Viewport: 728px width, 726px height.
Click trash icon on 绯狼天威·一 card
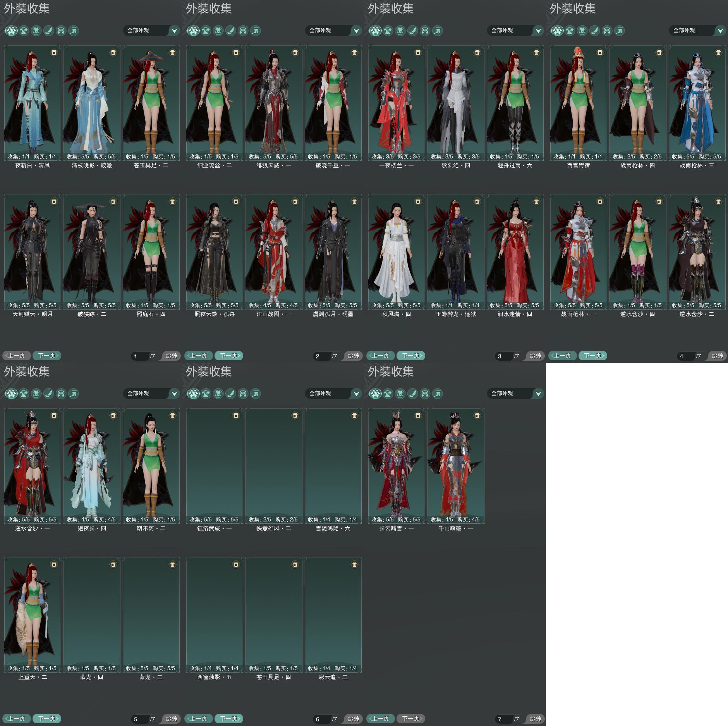point(295,52)
